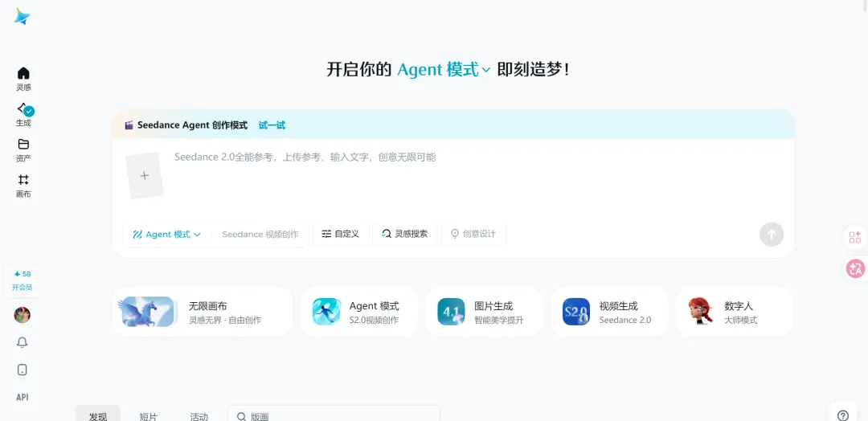The height and width of the screenshot is (421, 868).
Task: Click the app logo in the top corner
Action: coord(23,17)
